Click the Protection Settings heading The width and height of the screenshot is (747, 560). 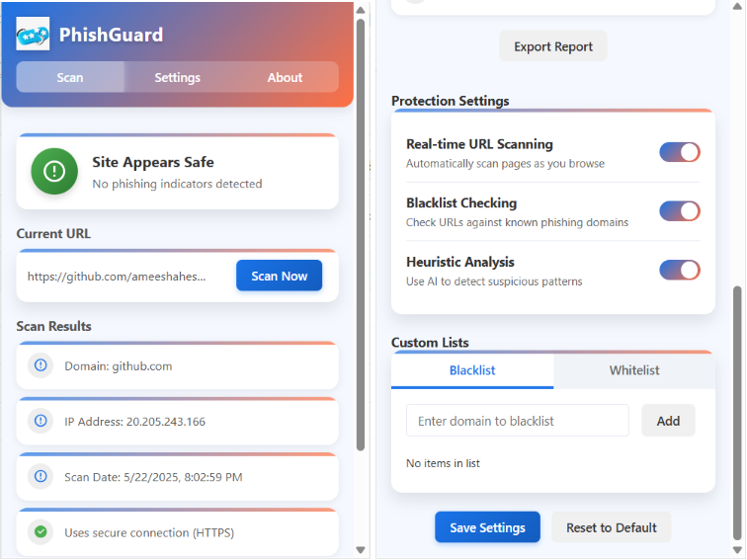point(451,101)
